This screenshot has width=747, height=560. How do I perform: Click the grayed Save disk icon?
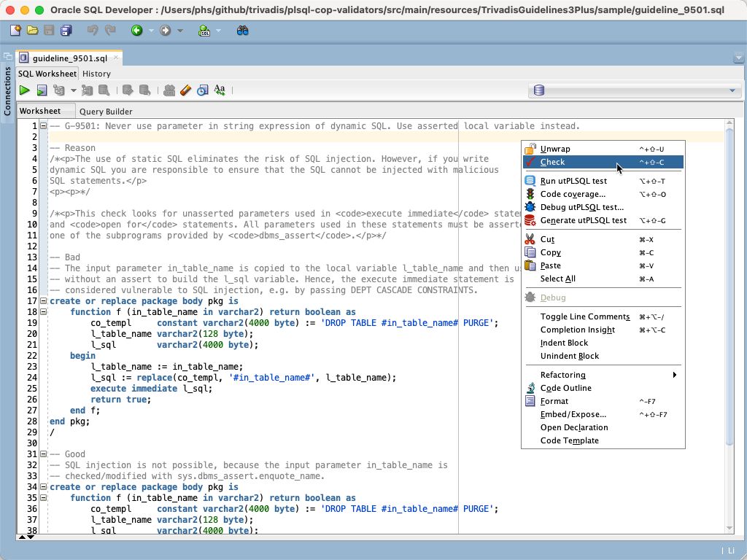pyautogui.click(x=49, y=31)
